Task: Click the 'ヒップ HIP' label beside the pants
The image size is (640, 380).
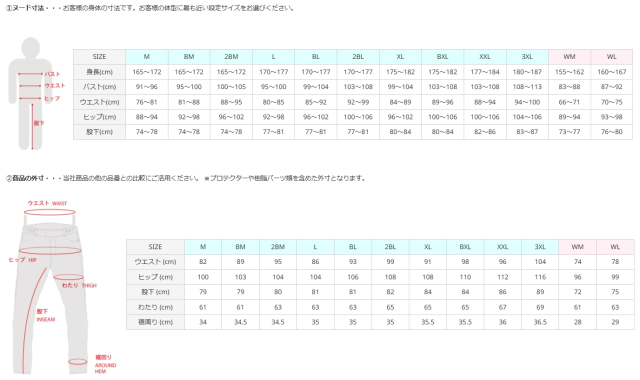Action: click(x=23, y=260)
